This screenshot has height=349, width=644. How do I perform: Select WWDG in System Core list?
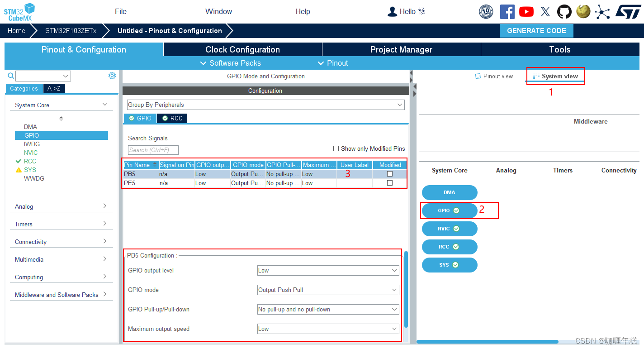(x=34, y=178)
